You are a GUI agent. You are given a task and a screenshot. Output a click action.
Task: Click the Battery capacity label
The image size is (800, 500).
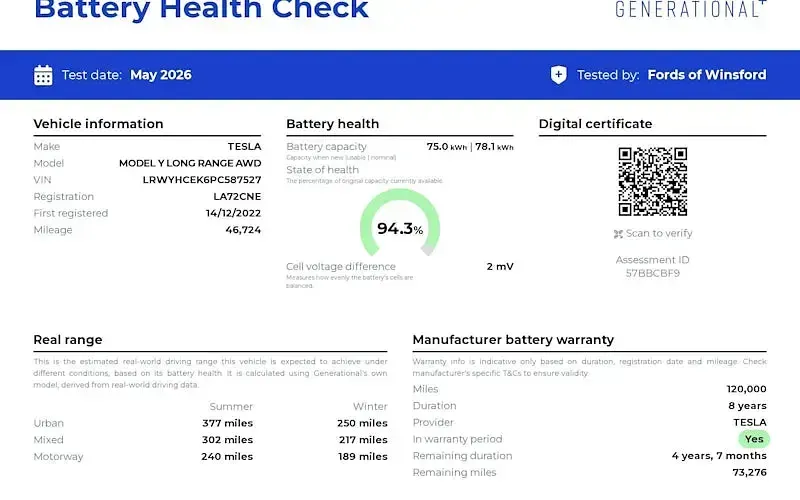tap(327, 146)
